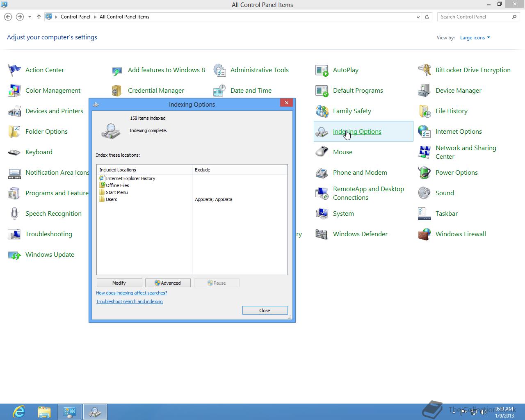The height and width of the screenshot is (420, 525).
Task: Open the Default Programs icon
Action: [322, 91]
